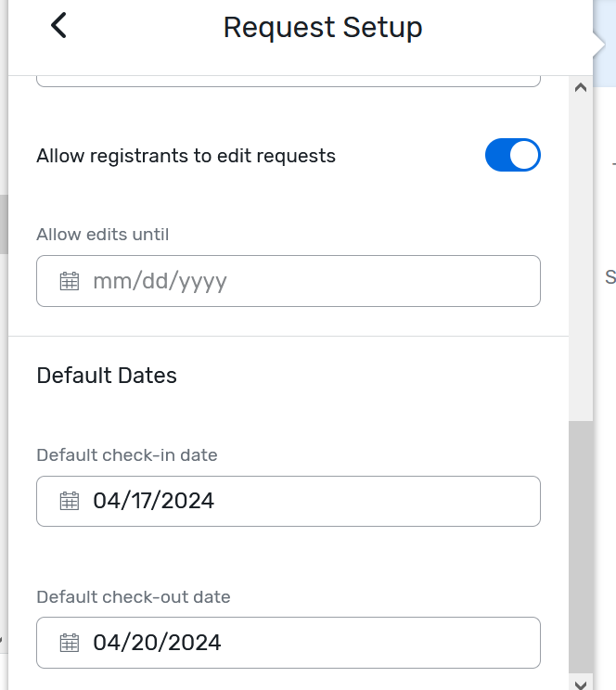This screenshot has width=616, height=690.
Task: Click the scrollbar track above the thumb
Action: (581, 260)
